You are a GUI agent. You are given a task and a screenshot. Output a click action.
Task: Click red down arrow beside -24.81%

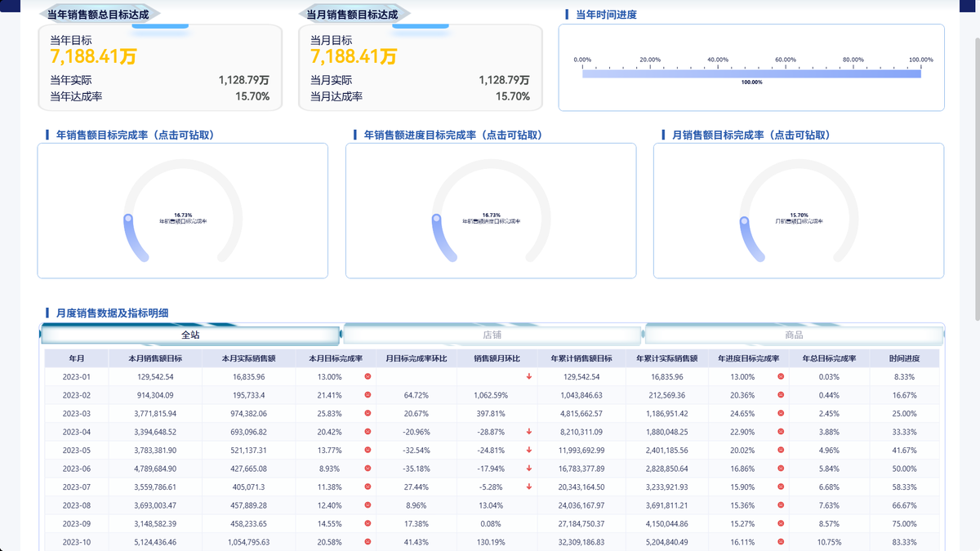[529, 450]
